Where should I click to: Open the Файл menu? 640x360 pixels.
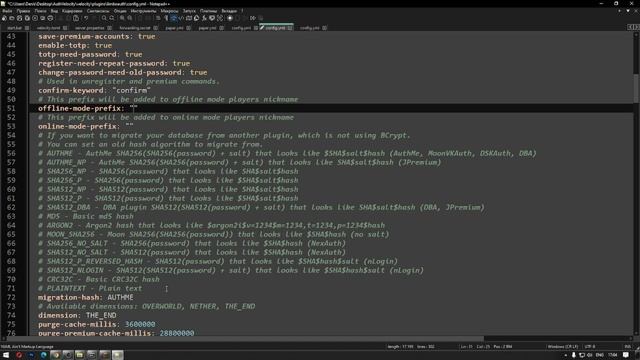tap(7, 11)
